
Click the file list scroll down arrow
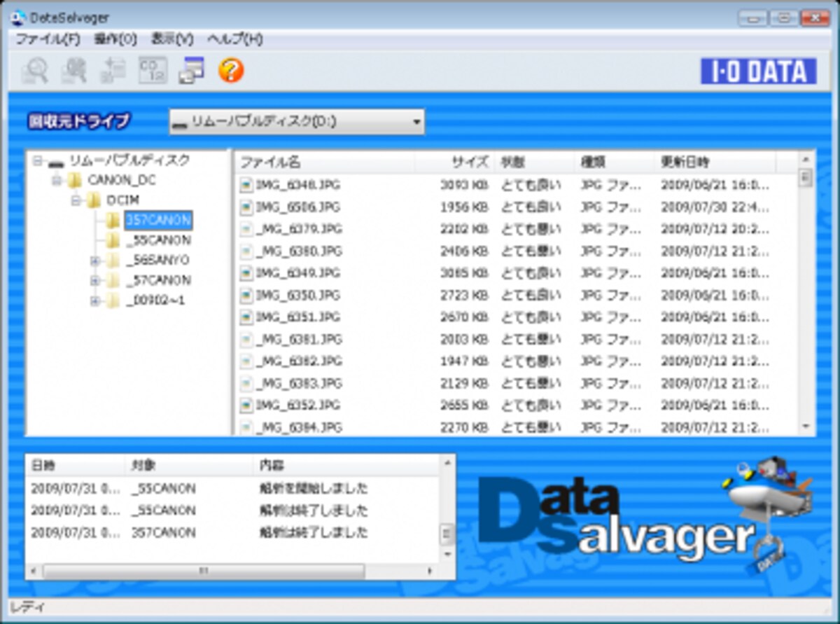(805, 427)
